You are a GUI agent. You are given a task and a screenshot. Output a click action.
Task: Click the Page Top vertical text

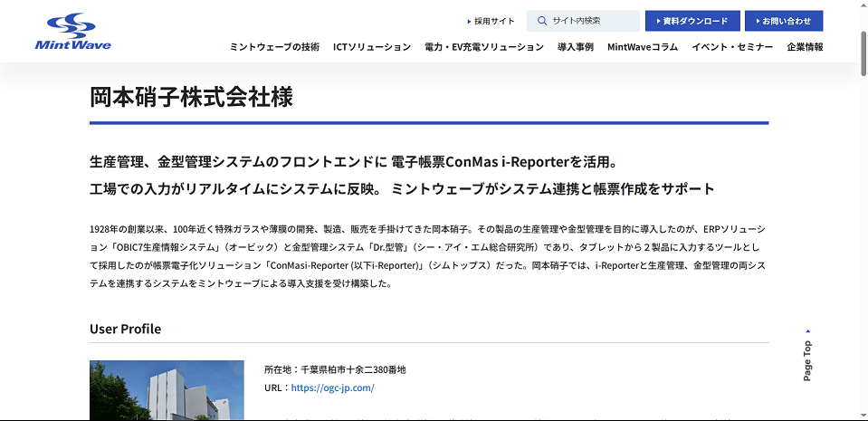coord(807,360)
